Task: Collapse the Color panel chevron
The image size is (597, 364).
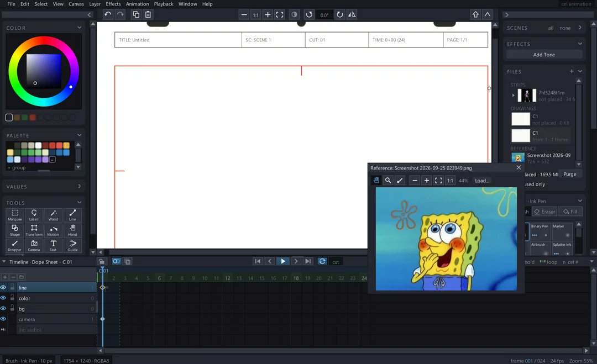Action: click(x=79, y=28)
